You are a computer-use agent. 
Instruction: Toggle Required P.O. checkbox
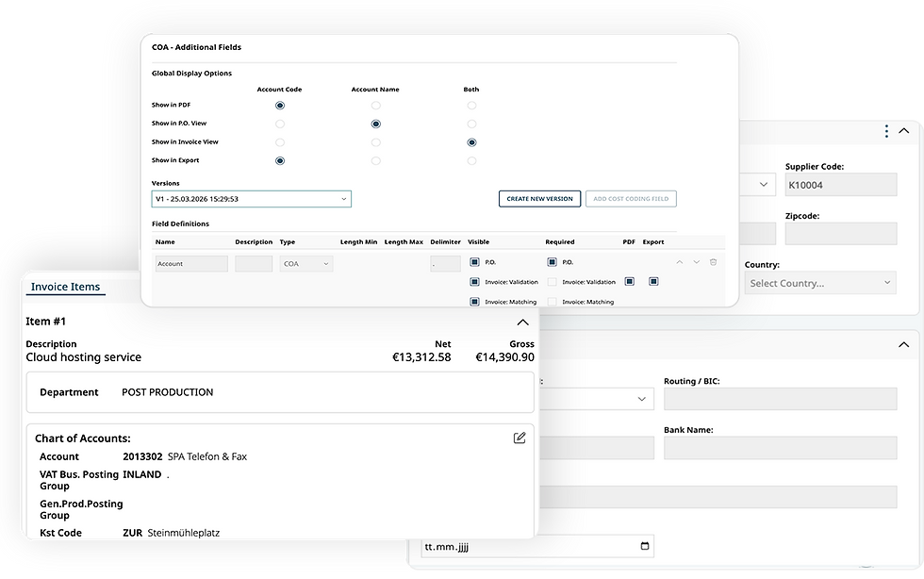(552, 262)
